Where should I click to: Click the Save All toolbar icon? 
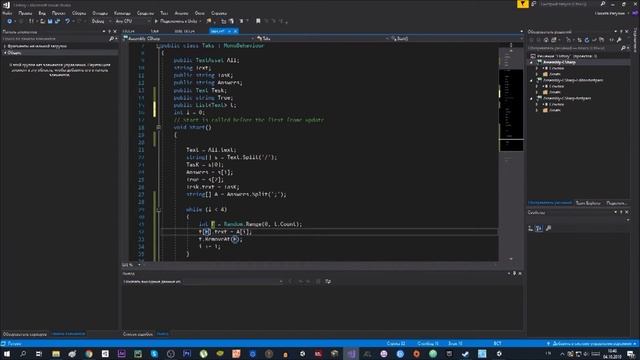57,21
